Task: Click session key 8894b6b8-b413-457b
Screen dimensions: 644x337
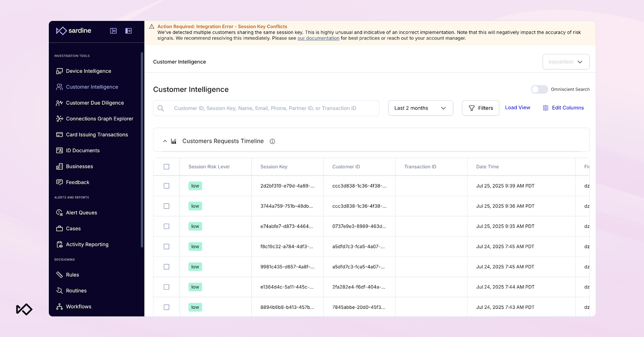Action: [x=287, y=307]
